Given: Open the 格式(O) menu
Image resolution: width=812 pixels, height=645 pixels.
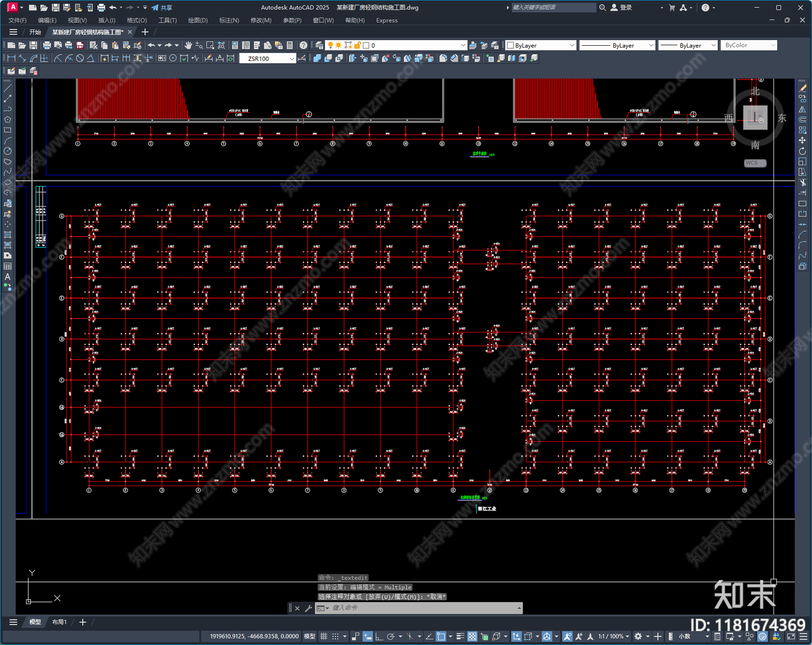Looking at the screenshot, I should click(x=137, y=20).
